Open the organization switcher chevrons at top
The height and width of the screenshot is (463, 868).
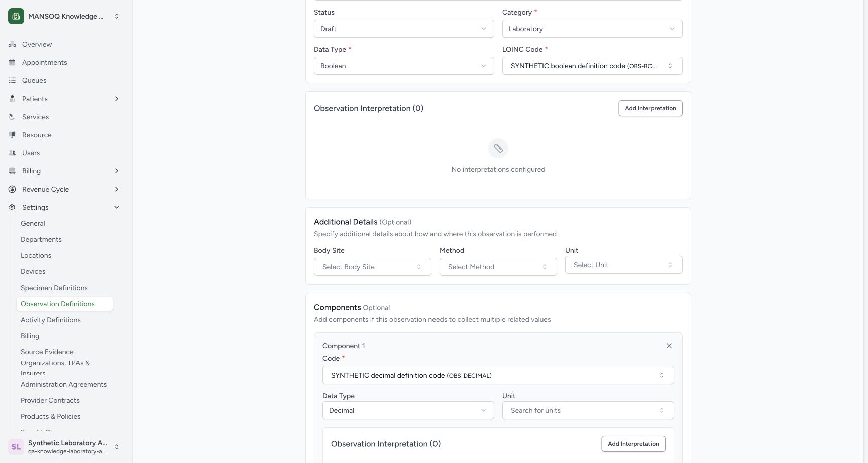[x=117, y=16]
